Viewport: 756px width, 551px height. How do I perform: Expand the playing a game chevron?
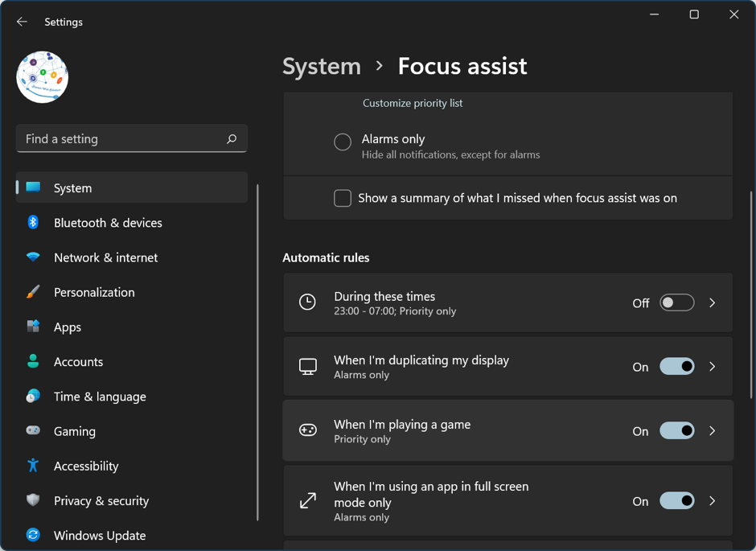point(712,431)
